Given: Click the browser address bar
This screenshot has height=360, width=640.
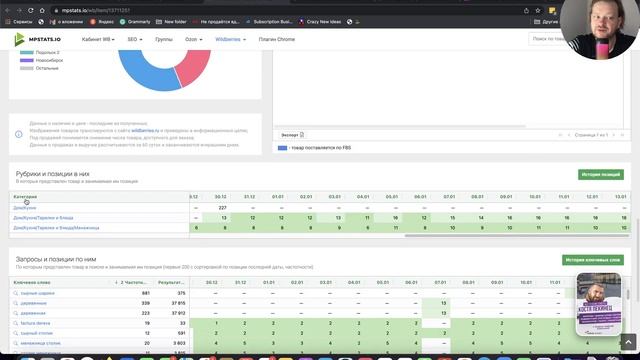Looking at the screenshot, I should tap(286, 10).
